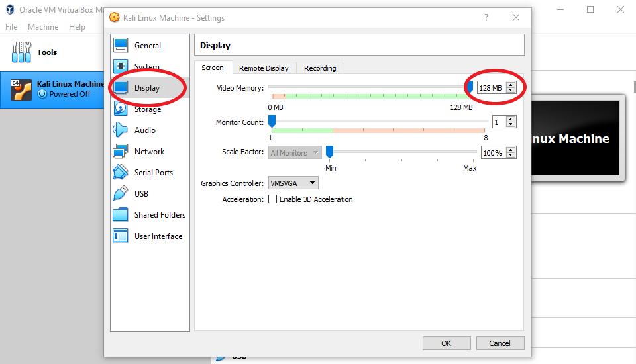Click the Tools wrench icon in VirtualBox Manager
The height and width of the screenshot is (364, 636).
pos(21,52)
